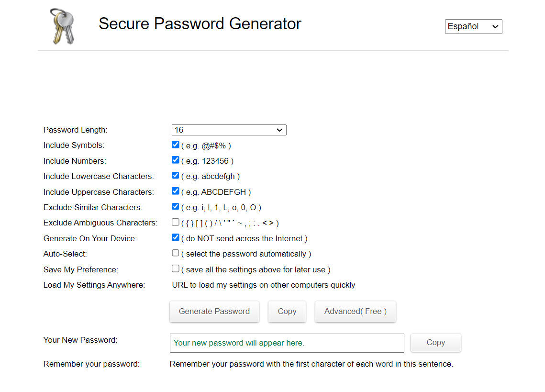Open the Español language dropdown
Viewport: 545px width, 392px height.
coord(473,26)
